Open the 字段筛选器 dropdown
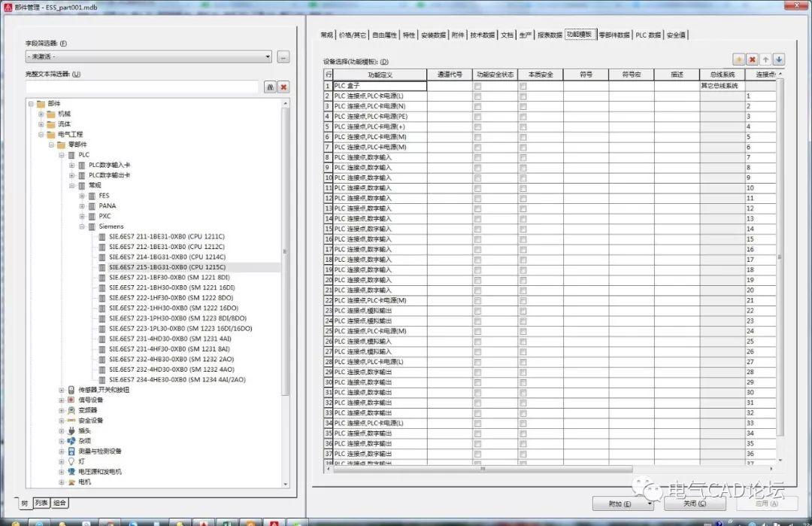 [x=267, y=56]
